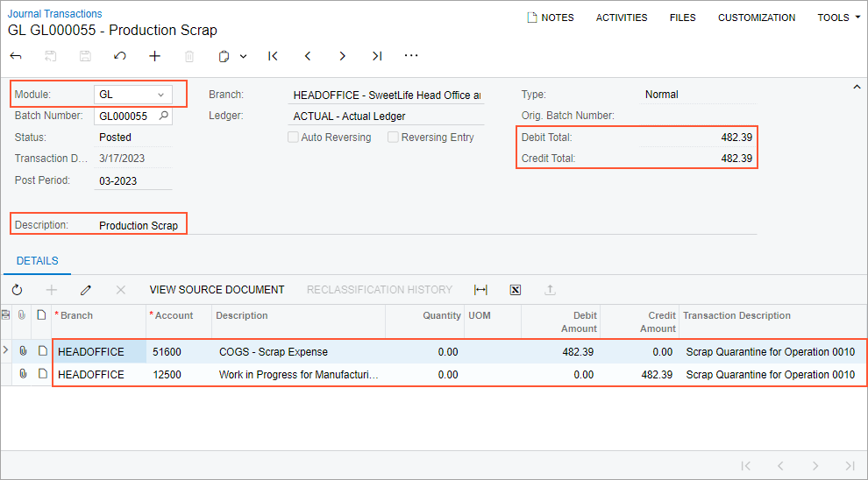Go to the last record
The height and width of the screenshot is (480, 868).
point(377,56)
